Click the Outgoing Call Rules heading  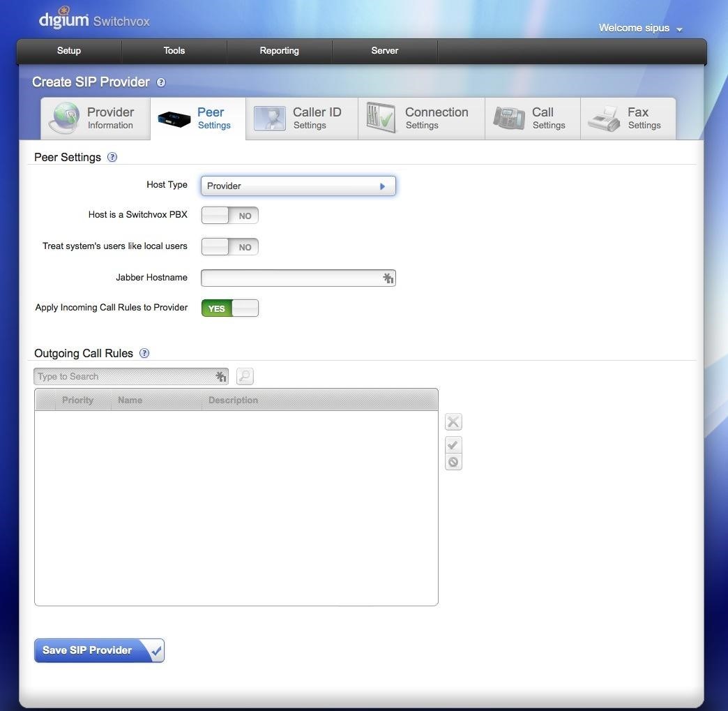pyautogui.click(x=84, y=353)
